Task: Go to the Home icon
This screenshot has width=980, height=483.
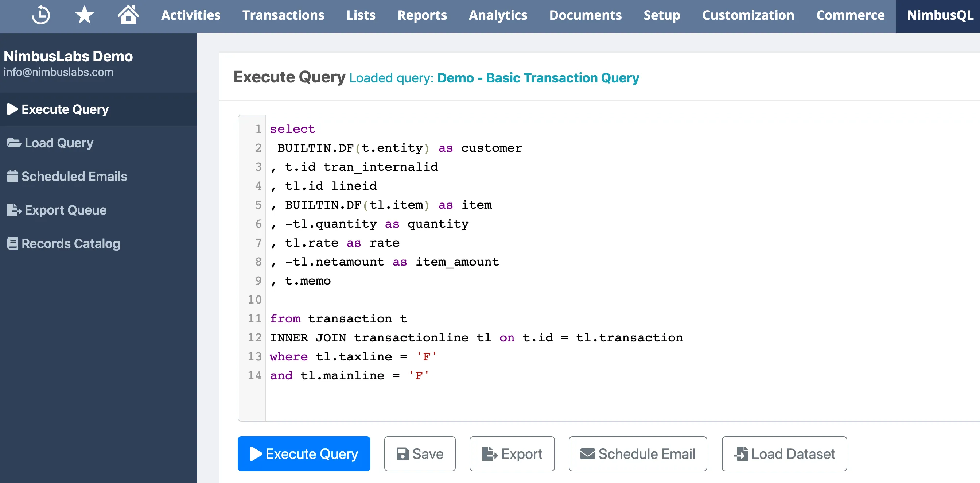Action: click(128, 15)
